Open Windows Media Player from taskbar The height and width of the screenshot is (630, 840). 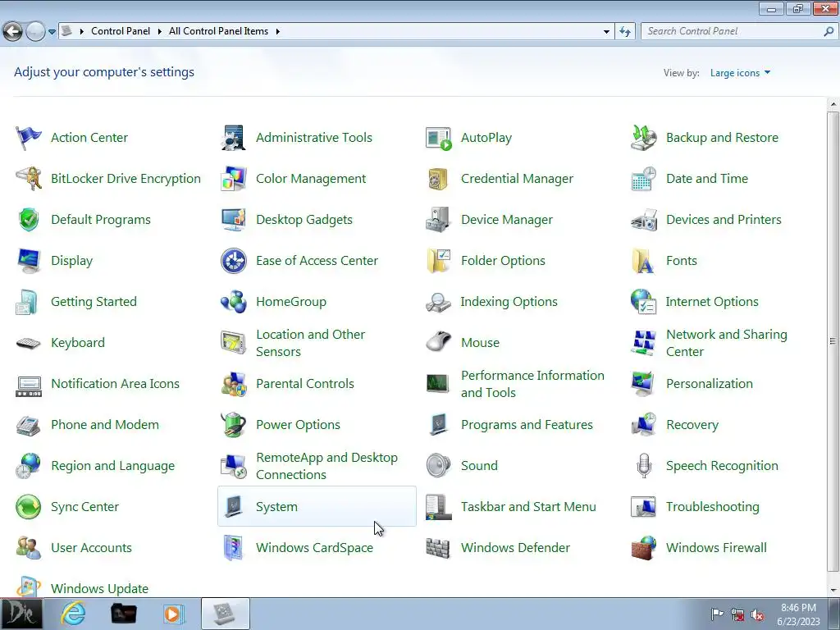point(173,614)
